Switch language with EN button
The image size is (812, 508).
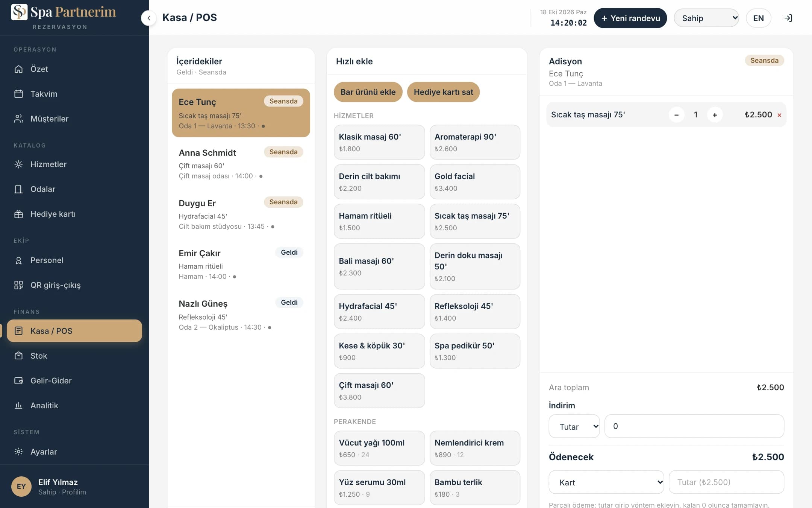point(758,18)
